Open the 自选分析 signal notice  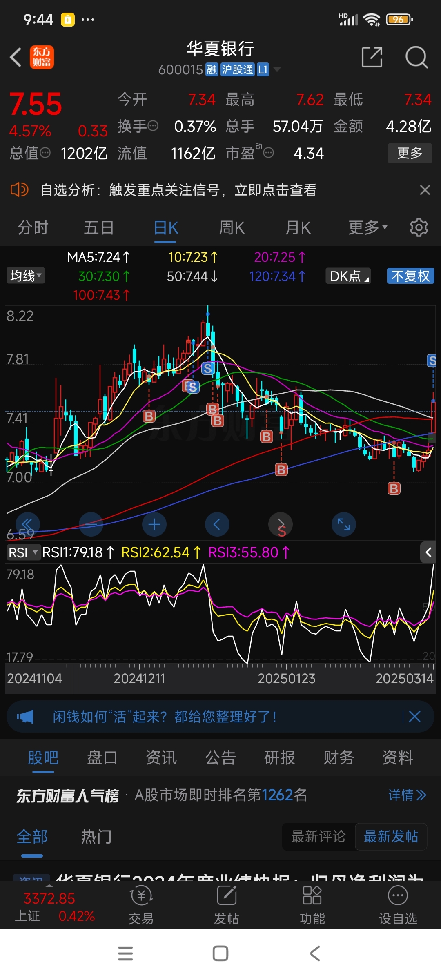[x=178, y=190]
